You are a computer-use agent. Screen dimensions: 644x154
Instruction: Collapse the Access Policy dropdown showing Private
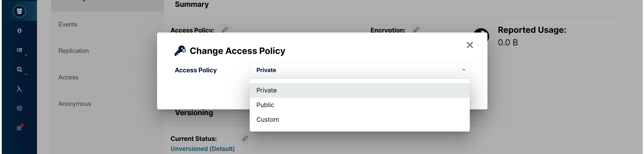(360, 70)
